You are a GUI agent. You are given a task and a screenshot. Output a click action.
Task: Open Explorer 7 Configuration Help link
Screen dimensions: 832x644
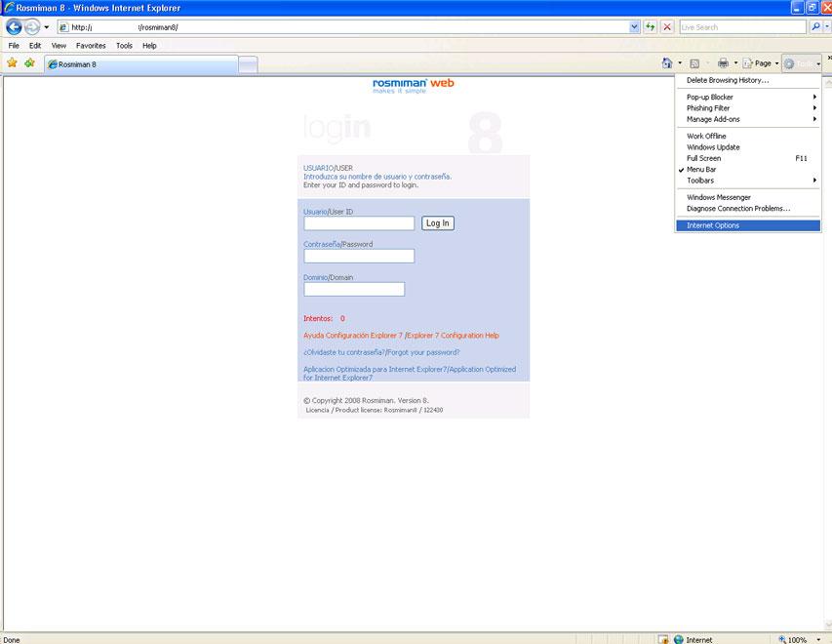[453, 336]
